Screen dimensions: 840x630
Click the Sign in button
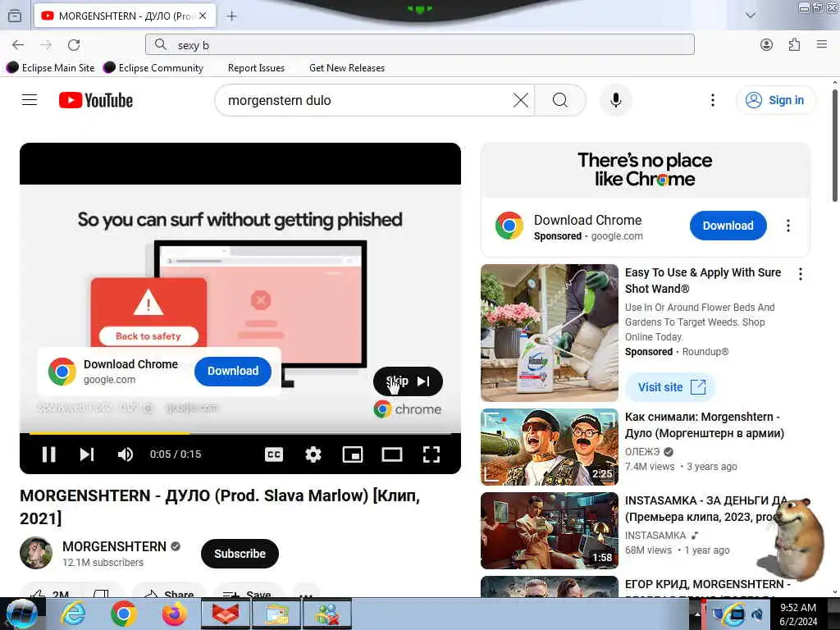776,100
